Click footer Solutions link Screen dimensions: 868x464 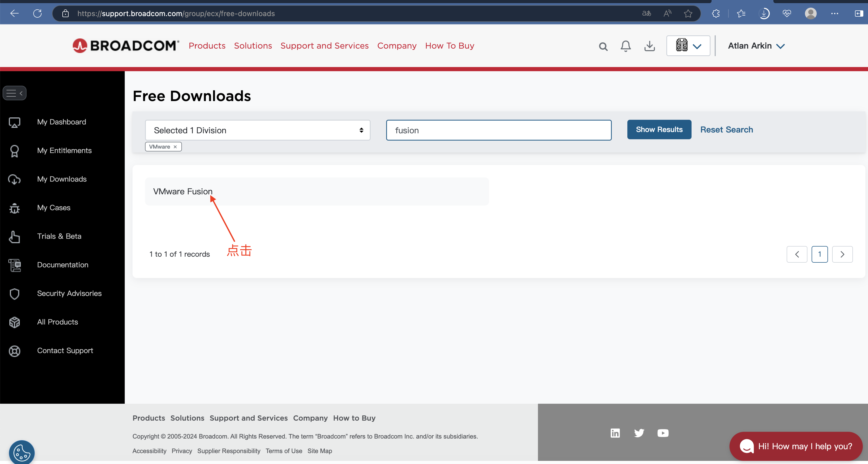tap(187, 418)
